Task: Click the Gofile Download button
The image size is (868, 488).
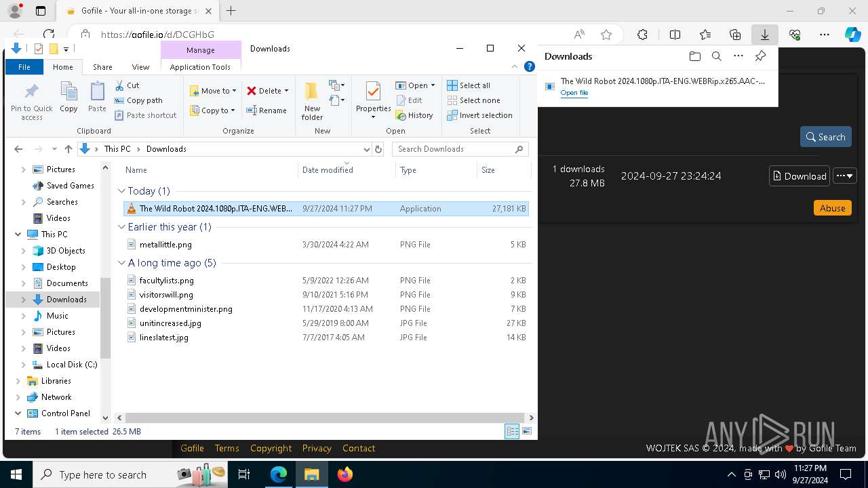Action: (799, 176)
